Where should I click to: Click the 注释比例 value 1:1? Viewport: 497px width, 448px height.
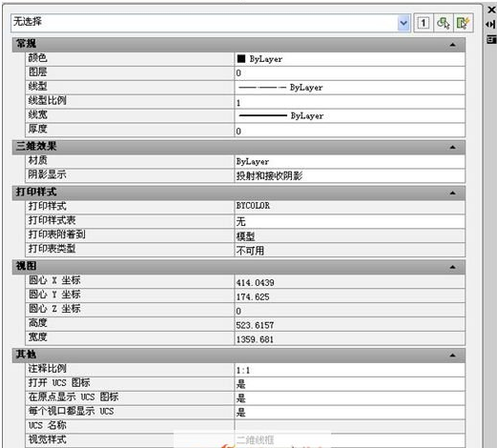[x=350, y=370]
